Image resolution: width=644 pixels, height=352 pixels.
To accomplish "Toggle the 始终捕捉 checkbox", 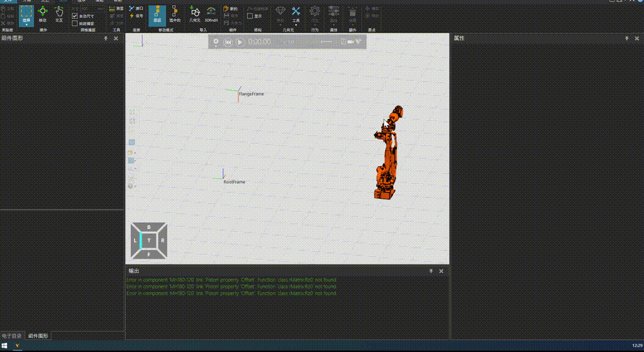I will pos(75,23).
